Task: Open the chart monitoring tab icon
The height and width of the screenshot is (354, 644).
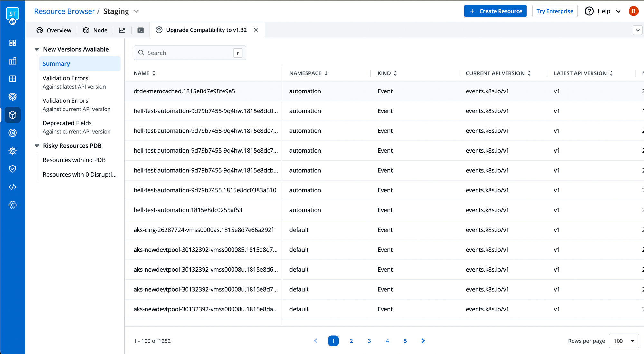Action: pos(122,30)
